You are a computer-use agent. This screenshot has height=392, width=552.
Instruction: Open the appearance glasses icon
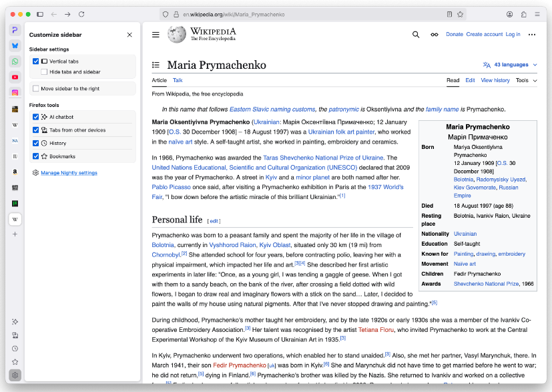point(434,35)
